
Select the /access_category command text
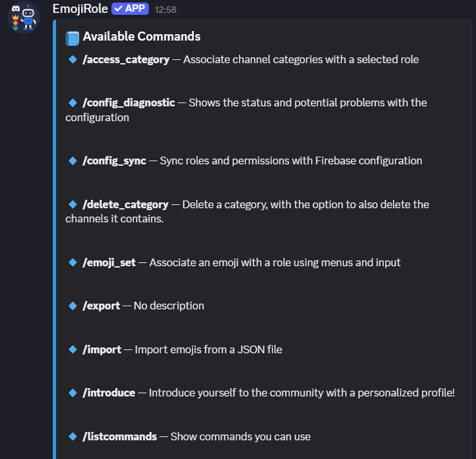[x=126, y=60]
